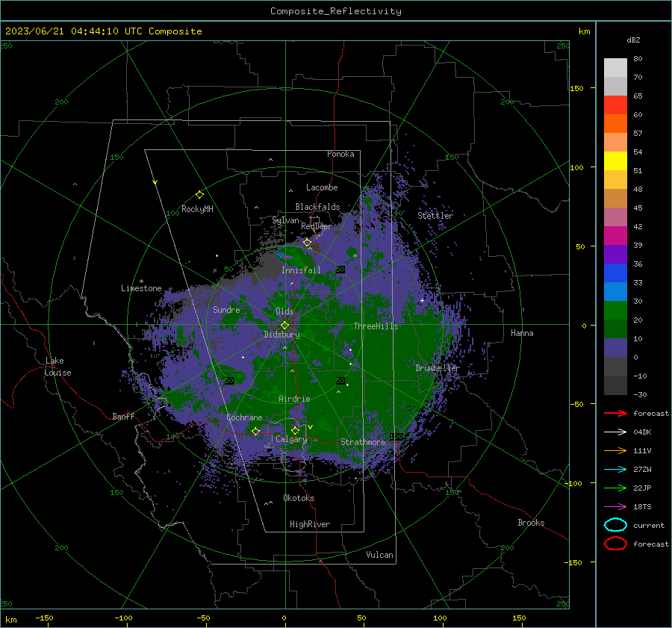Viewport: 672px width, 628px height.
Task: Click the small blue-magenta storm cell above Innisfail
Action: pyautogui.click(x=284, y=256)
